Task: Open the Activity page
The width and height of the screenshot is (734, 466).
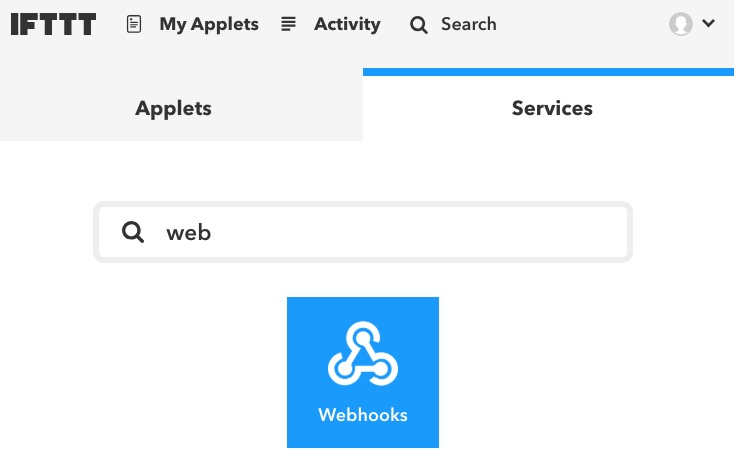Action: (x=347, y=24)
